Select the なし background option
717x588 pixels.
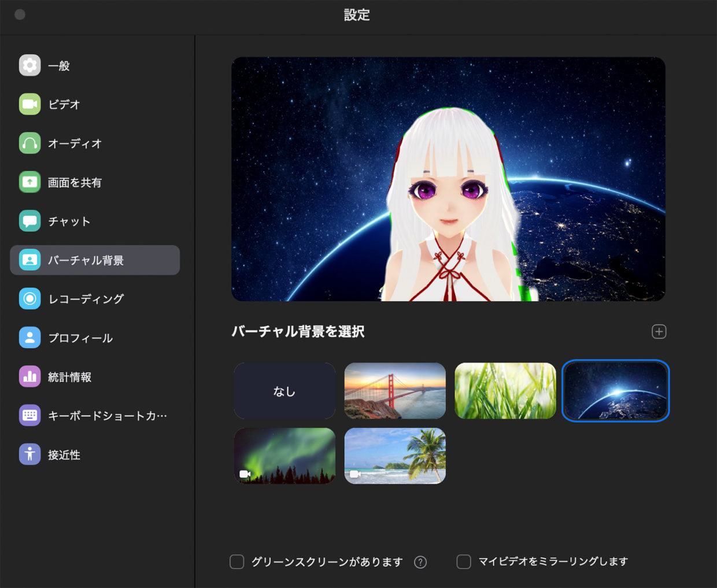point(284,391)
